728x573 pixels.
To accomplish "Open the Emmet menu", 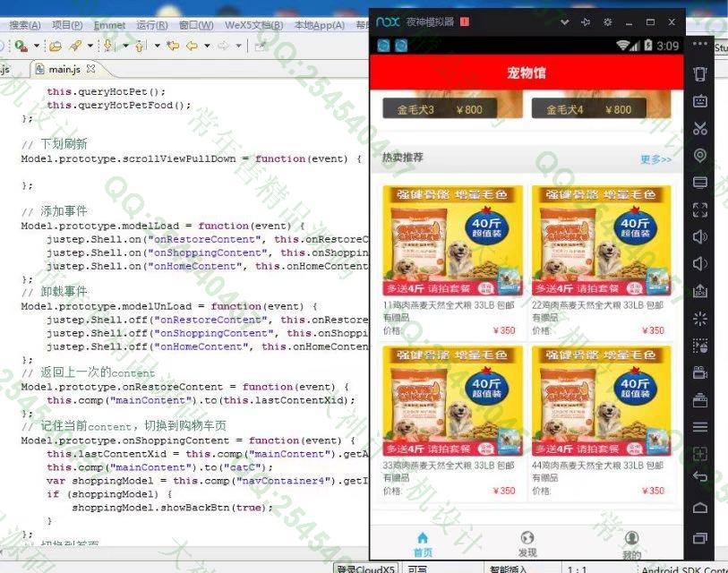I will pyautogui.click(x=109, y=25).
